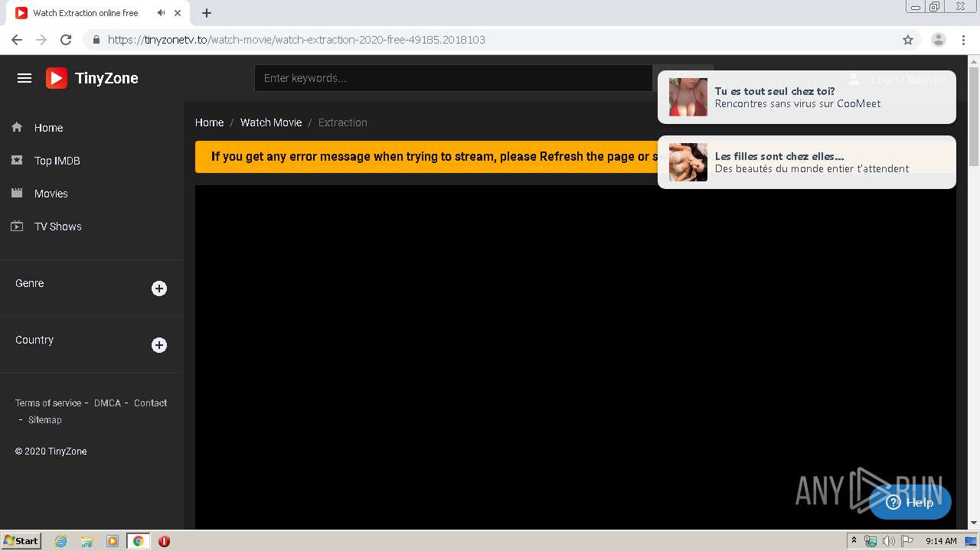
Task: Select the Watch Extraction online free tab
Action: tap(86, 13)
